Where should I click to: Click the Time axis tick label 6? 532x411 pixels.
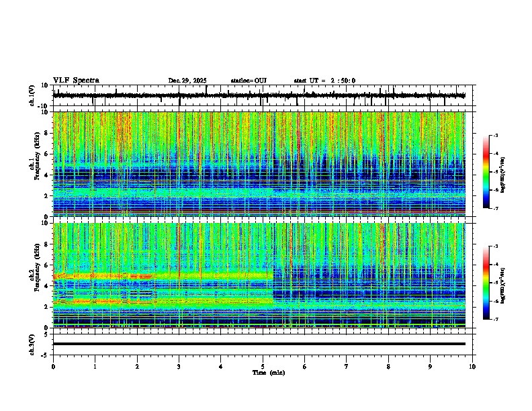pyautogui.click(x=305, y=367)
